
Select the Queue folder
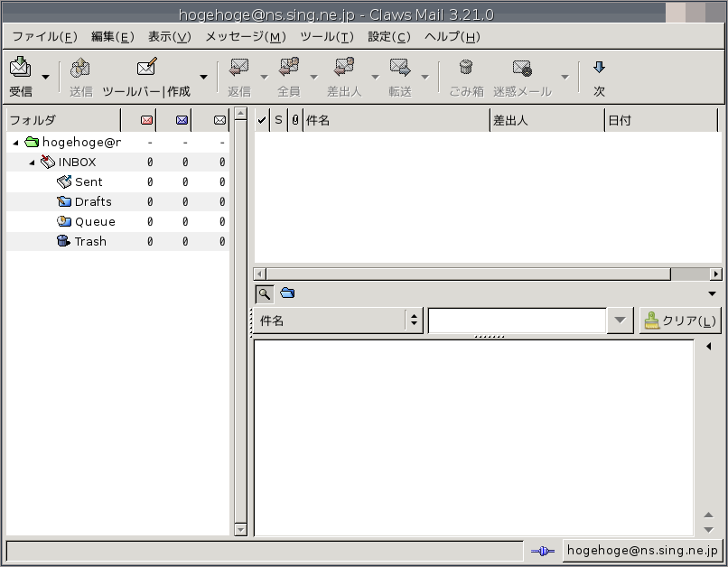point(118,222)
